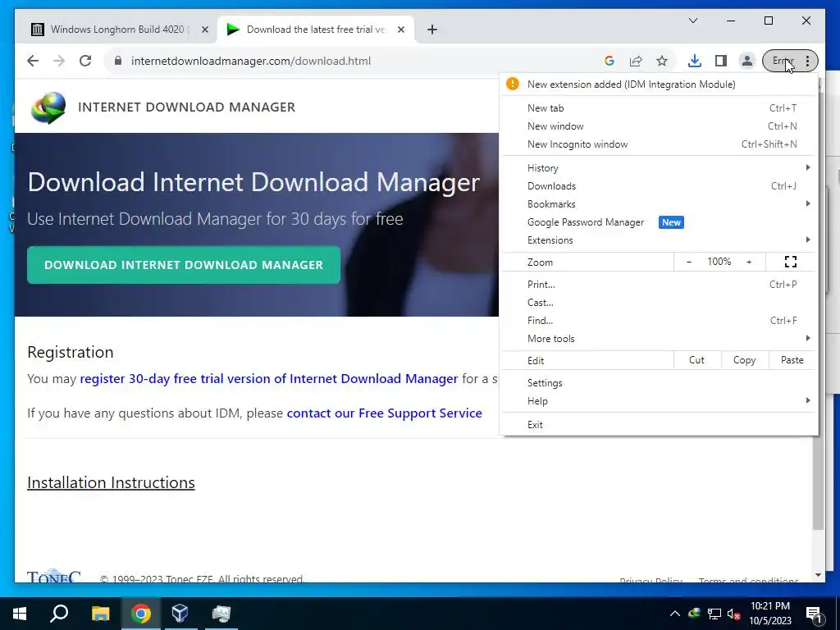Click Chrome icon on the taskbar
Image resolution: width=840 pixels, height=630 pixels.
click(x=141, y=614)
